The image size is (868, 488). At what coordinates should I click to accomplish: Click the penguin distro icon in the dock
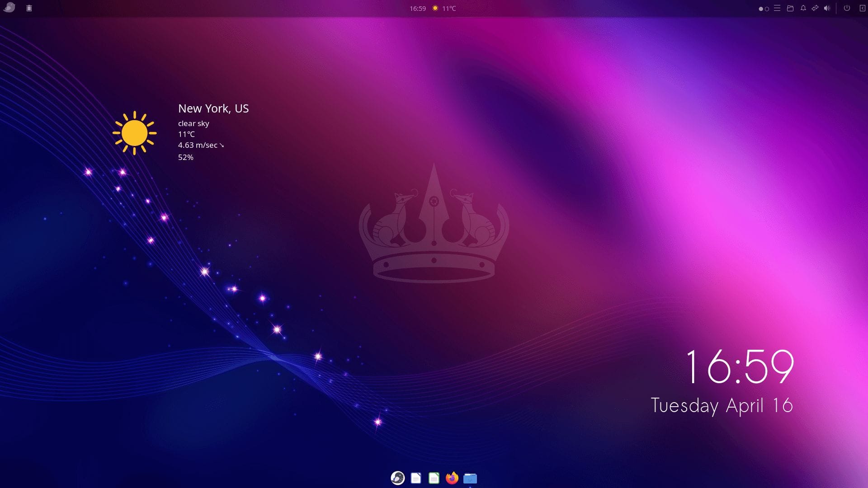(398, 478)
